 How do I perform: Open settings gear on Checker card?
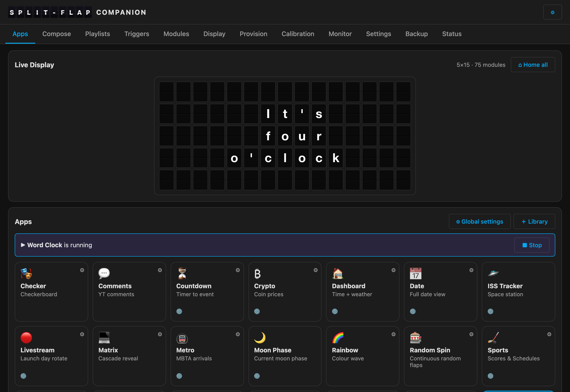pos(82,270)
